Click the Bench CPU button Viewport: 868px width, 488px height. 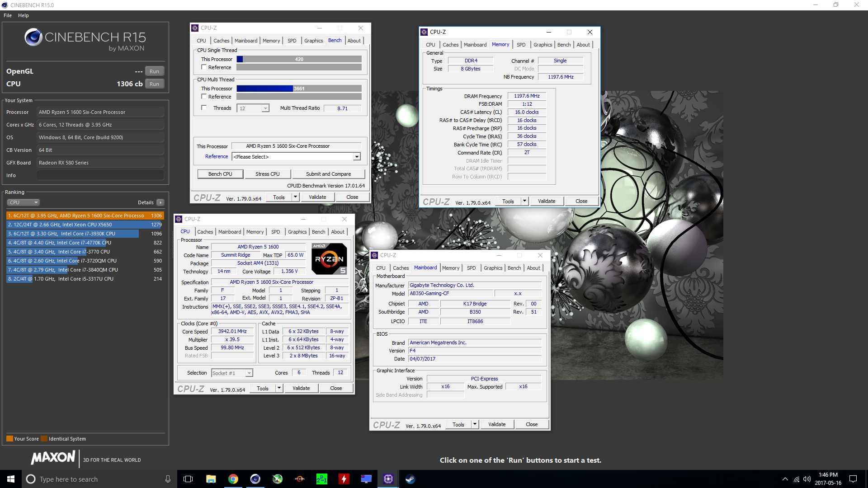pos(220,174)
